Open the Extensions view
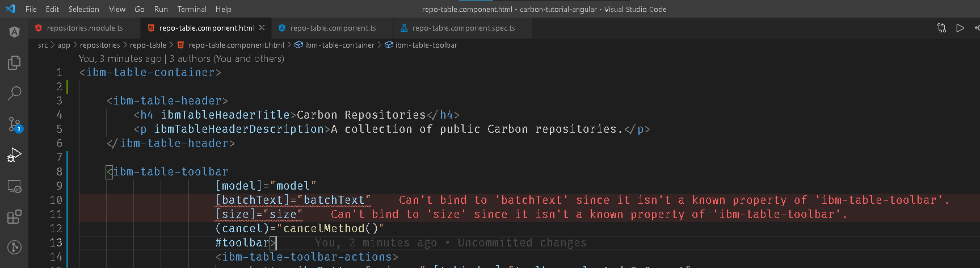The image size is (980, 268). (14, 217)
